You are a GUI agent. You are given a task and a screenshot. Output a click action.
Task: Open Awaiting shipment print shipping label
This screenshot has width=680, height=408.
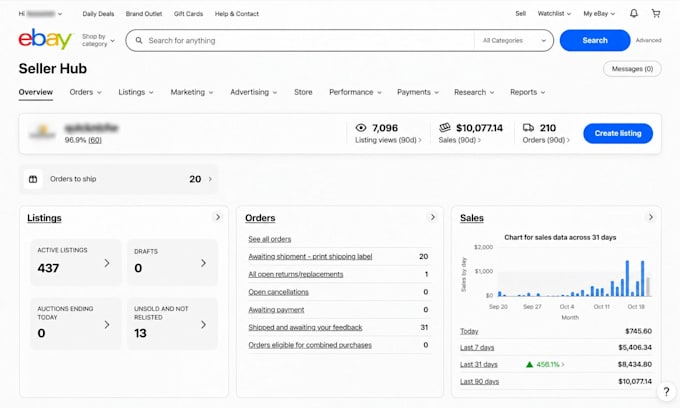tap(310, 256)
